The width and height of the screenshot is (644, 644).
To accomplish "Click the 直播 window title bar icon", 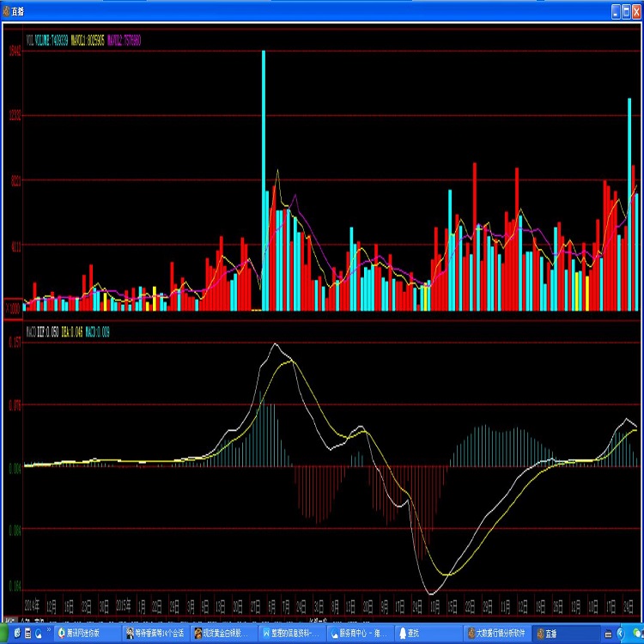I will (7, 11).
